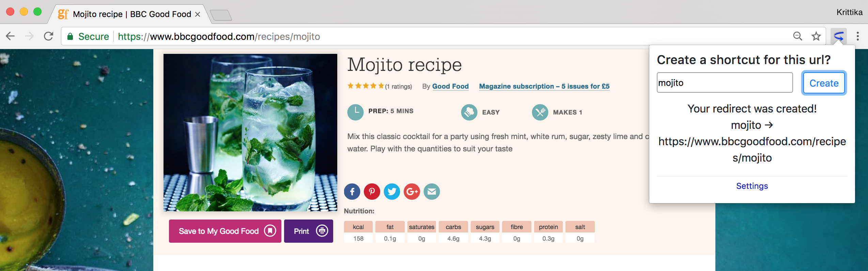
Task: Click the zoom magnifier in address bar
Action: click(x=797, y=36)
